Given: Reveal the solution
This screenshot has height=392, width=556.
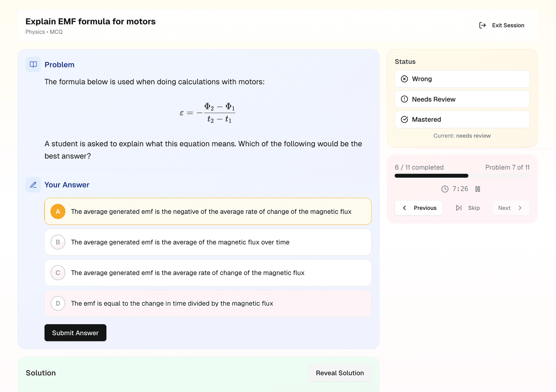Looking at the screenshot, I should click(340, 373).
